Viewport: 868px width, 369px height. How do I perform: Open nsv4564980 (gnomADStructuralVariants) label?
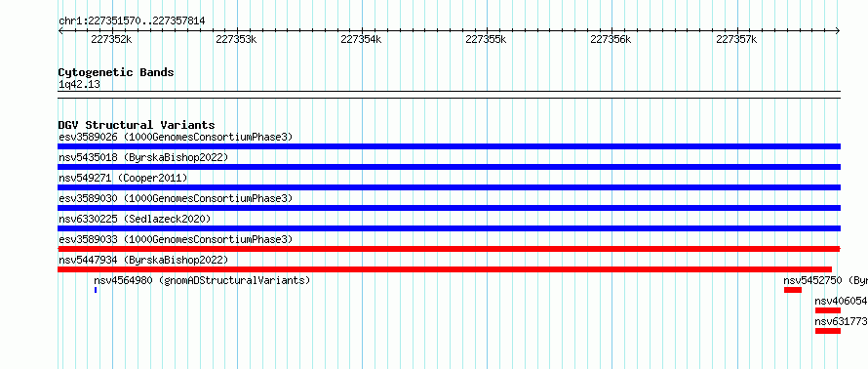[x=202, y=280]
